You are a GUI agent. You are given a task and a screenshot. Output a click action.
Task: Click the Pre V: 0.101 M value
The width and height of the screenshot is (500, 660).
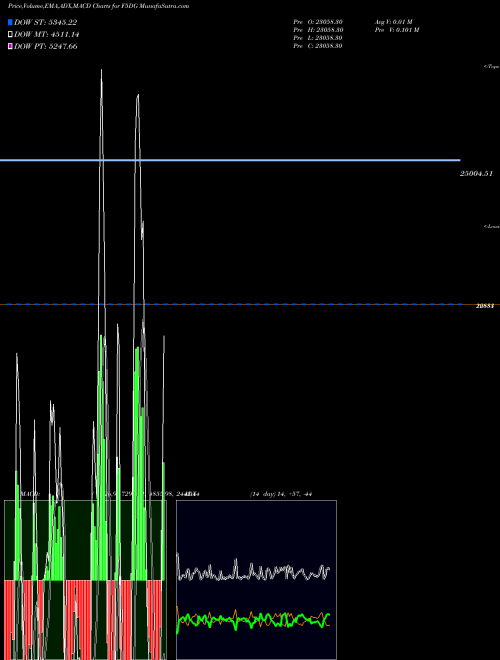[397, 30]
